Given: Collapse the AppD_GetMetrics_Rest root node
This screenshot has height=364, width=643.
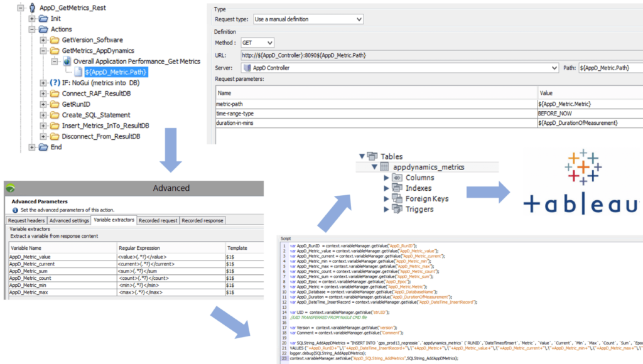Looking at the screenshot, I should tap(21, 8).
